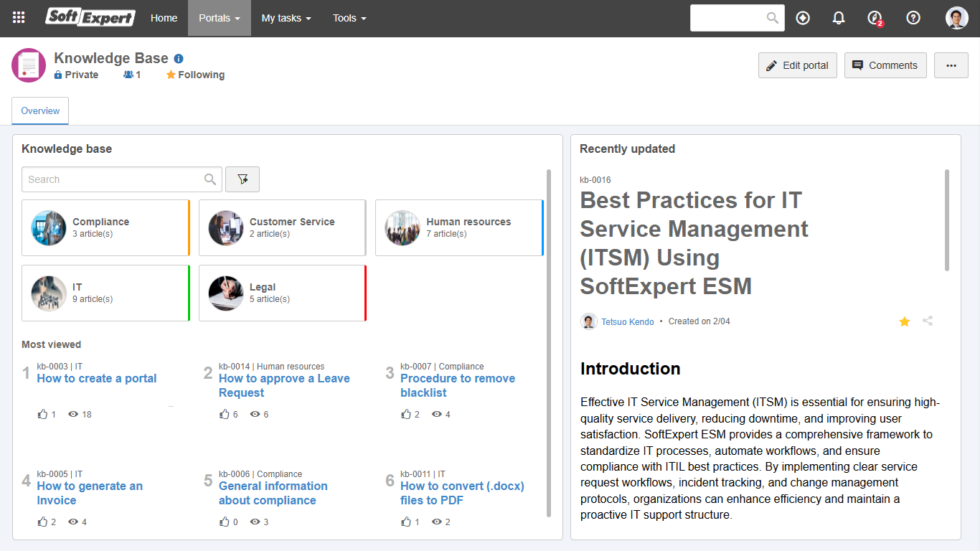Toggle the Following star

point(171,75)
